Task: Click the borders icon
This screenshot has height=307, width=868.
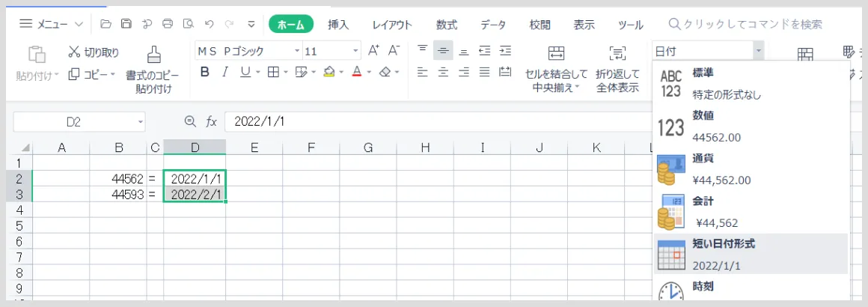Action: (273, 72)
